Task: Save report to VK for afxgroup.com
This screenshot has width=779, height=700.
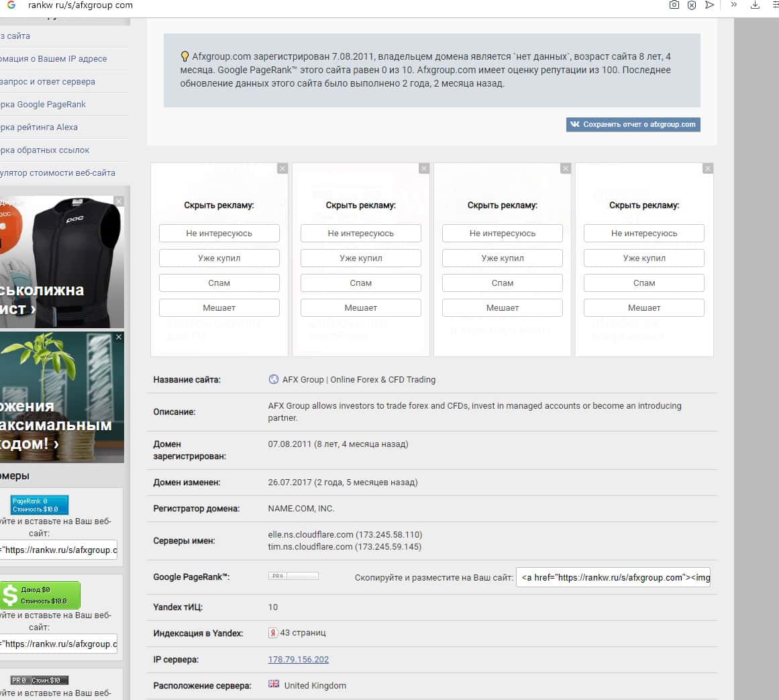Action: pyautogui.click(x=633, y=125)
